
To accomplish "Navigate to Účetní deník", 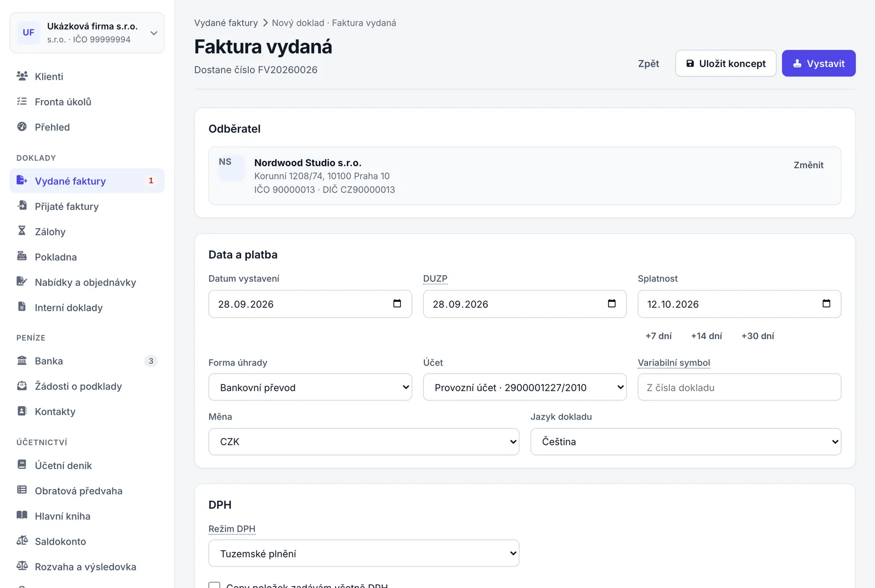I will (87, 465).
